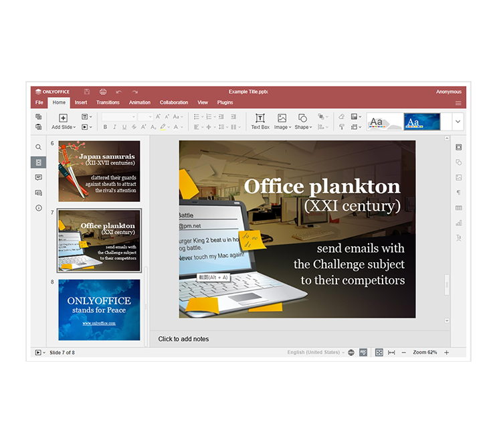This screenshot has height=448, width=485.
Task: Open Text Art settings in right sidebar
Action: pyautogui.click(x=459, y=238)
